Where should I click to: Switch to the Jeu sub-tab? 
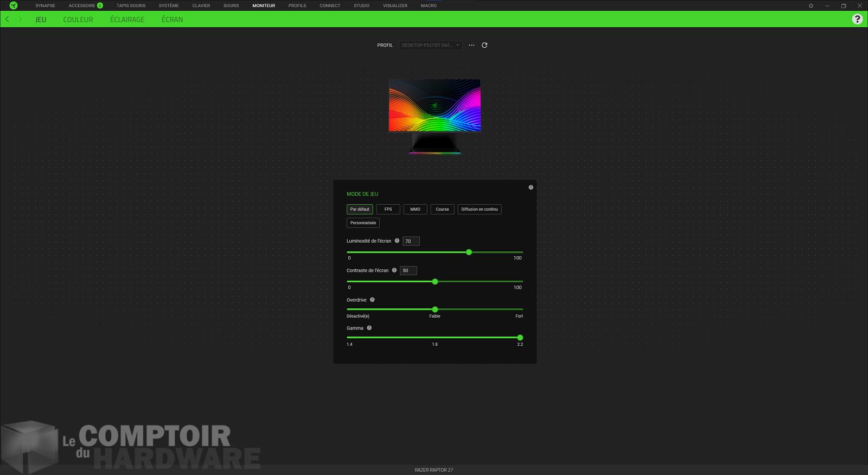41,20
